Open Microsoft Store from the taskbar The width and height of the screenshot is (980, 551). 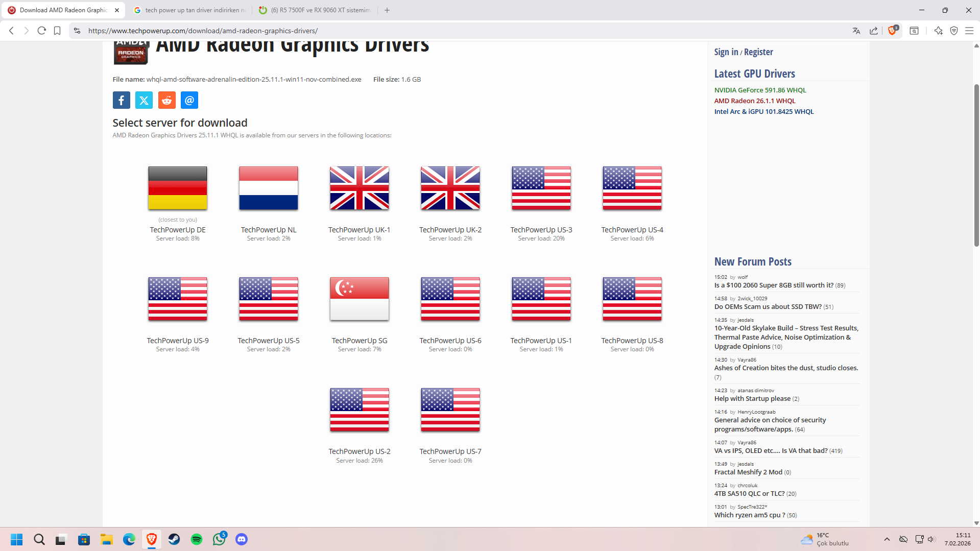pyautogui.click(x=84, y=539)
